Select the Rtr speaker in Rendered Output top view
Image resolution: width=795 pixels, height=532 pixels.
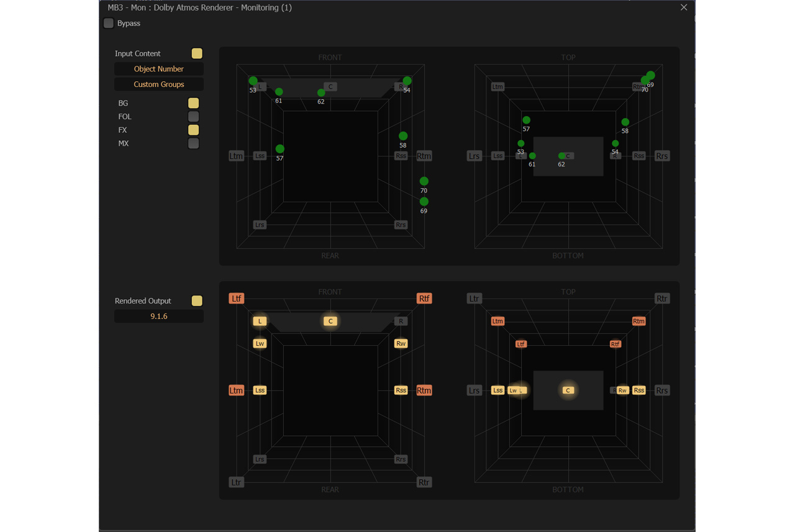pos(662,299)
